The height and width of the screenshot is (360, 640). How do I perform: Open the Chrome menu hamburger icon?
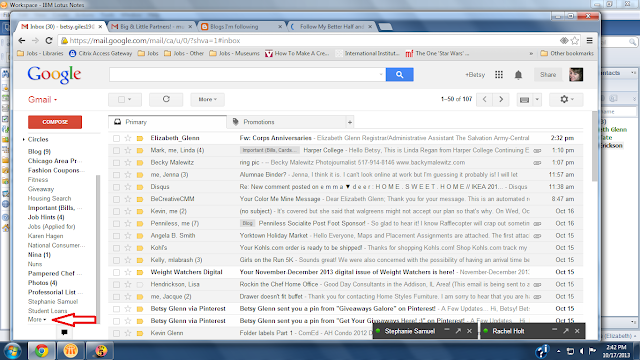(x=589, y=40)
